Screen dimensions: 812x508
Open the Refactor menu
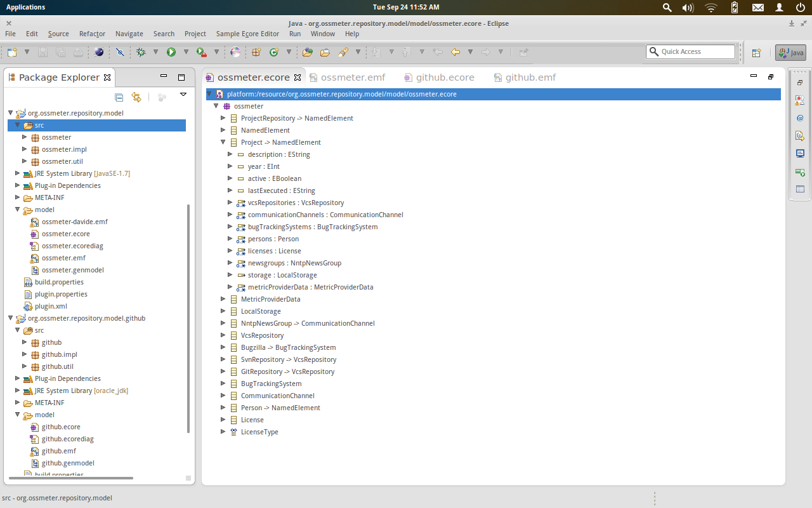point(92,34)
